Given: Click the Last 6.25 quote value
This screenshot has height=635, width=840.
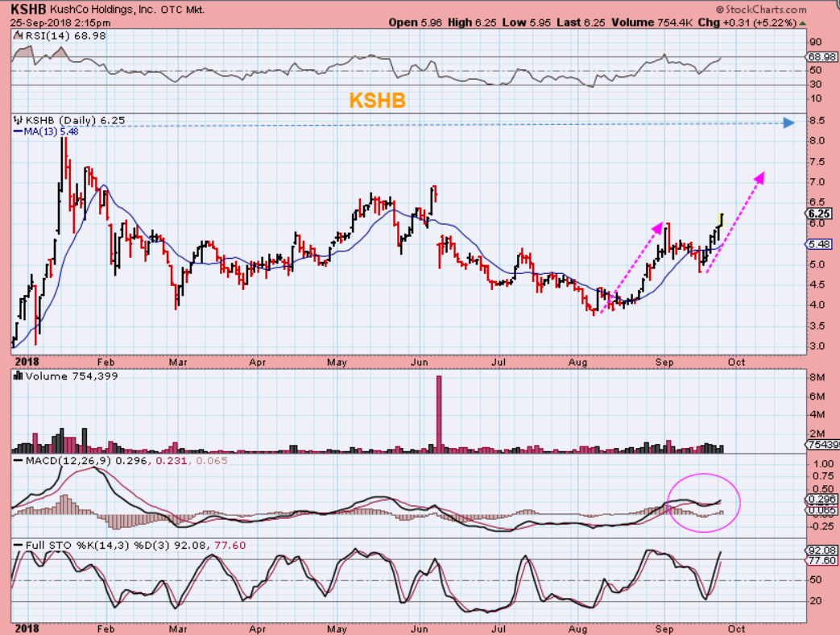Looking at the screenshot, I should tap(580, 23).
